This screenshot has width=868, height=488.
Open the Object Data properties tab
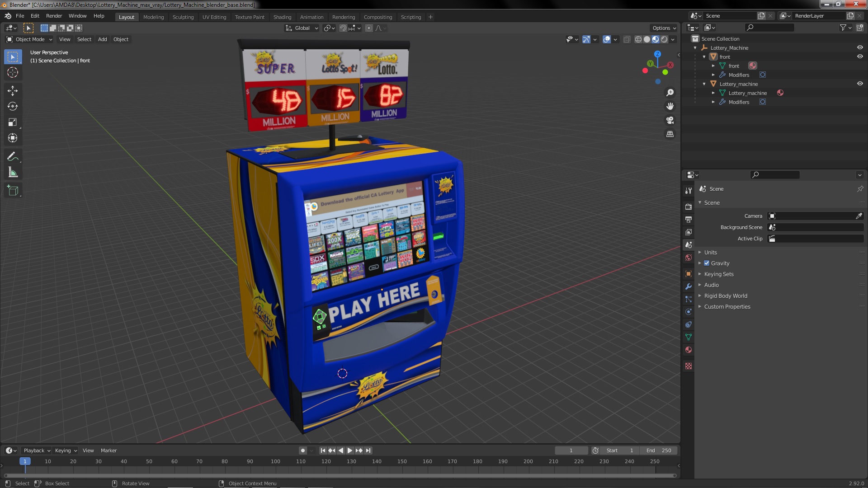[689, 337]
